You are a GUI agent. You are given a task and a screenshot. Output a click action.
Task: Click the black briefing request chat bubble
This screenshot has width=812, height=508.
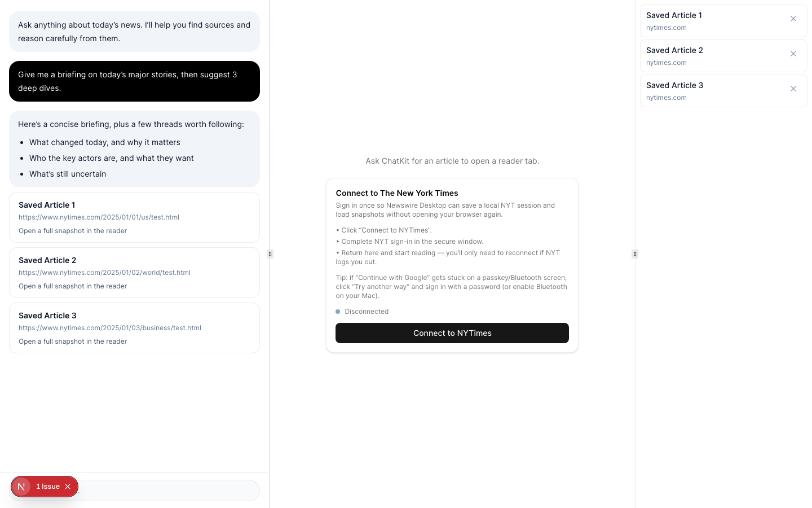[134, 81]
